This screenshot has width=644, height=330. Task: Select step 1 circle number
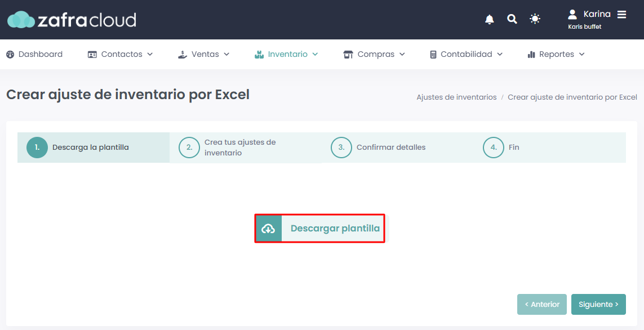(x=37, y=148)
